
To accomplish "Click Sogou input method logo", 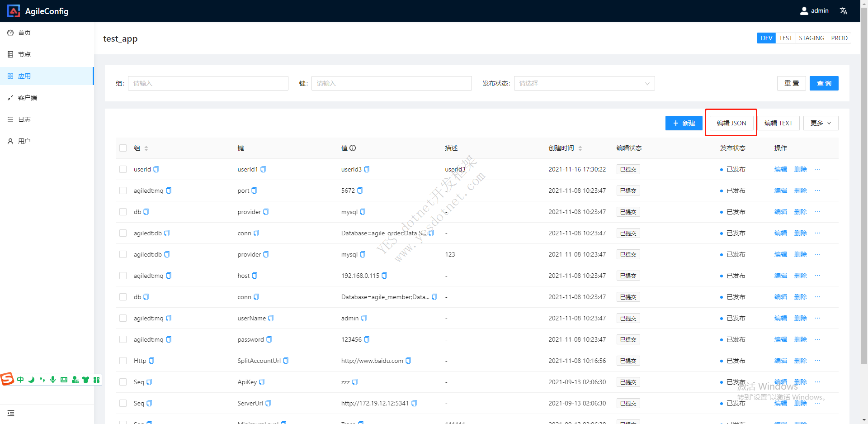I will 7,379.
